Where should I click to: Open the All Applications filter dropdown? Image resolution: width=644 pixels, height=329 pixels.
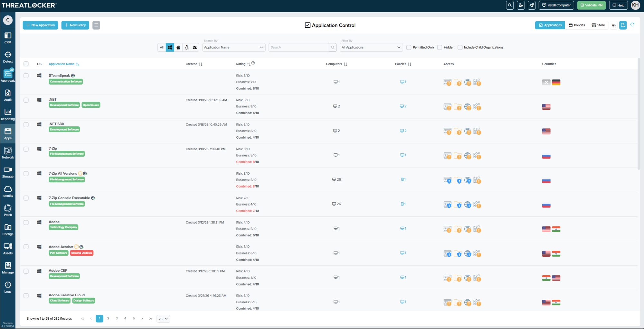pos(371,47)
